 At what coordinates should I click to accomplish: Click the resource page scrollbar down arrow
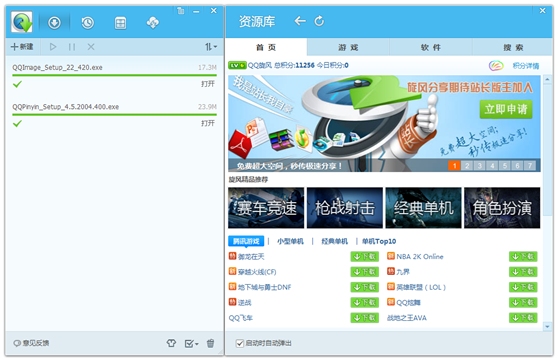pos(547,326)
